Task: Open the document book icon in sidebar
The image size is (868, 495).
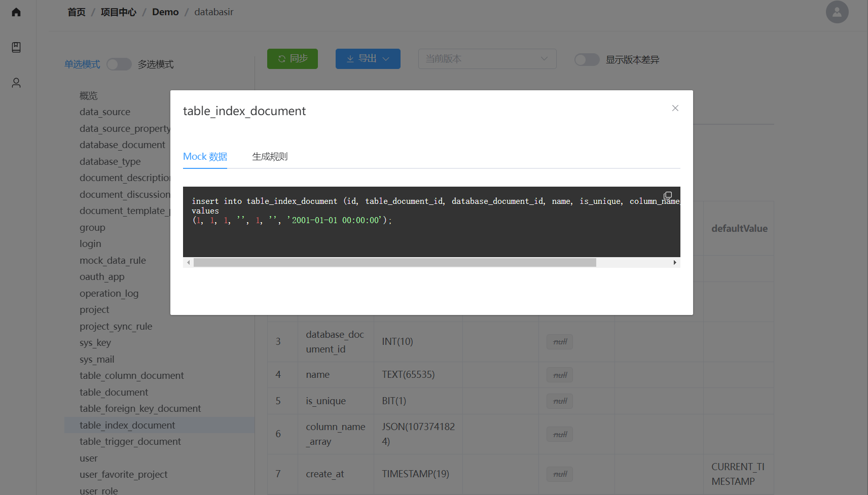Action: point(16,47)
